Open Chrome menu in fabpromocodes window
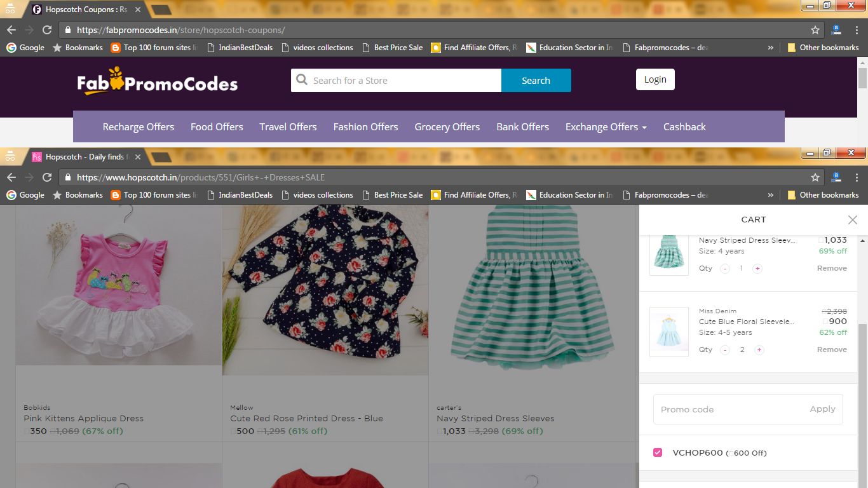The image size is (868, 488). coord(855,30)
